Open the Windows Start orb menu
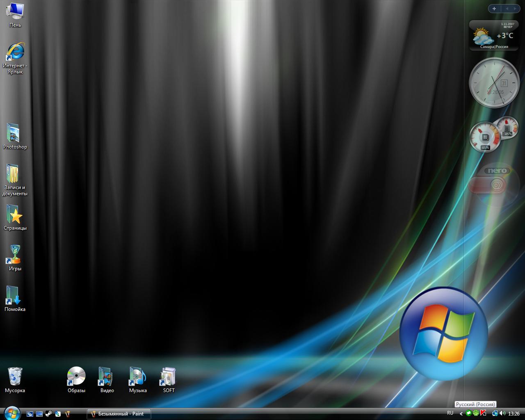The height and width of the screenshot is (420, 525). coord(11,413)
